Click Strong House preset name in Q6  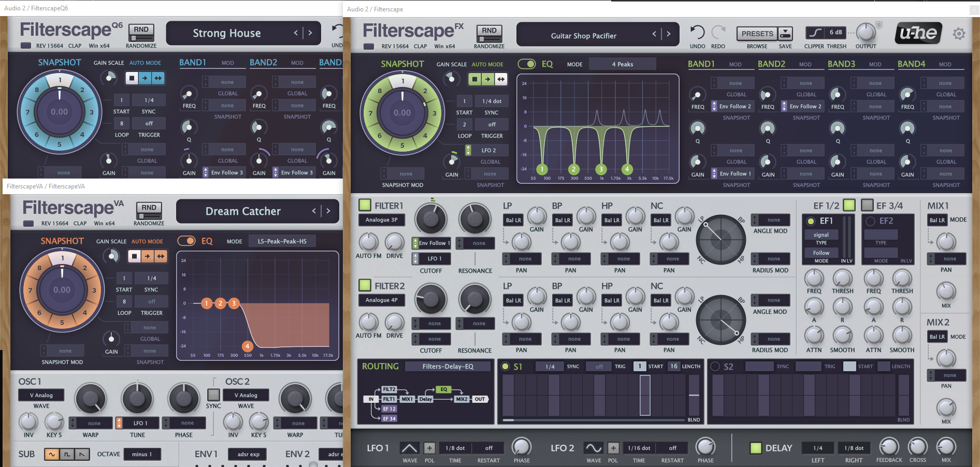point(226,33)
